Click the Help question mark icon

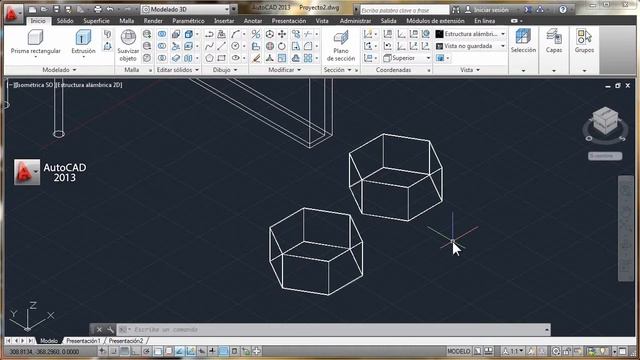(563, 9)
